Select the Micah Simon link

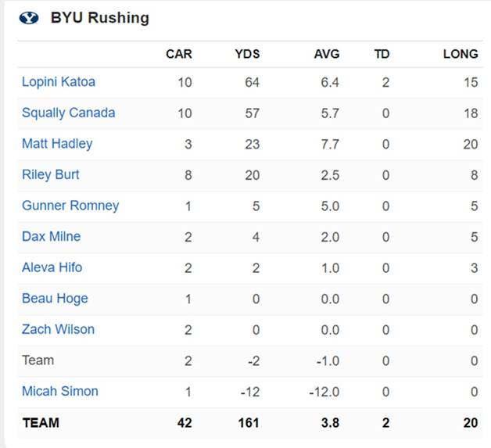click(x=60, y=391)
